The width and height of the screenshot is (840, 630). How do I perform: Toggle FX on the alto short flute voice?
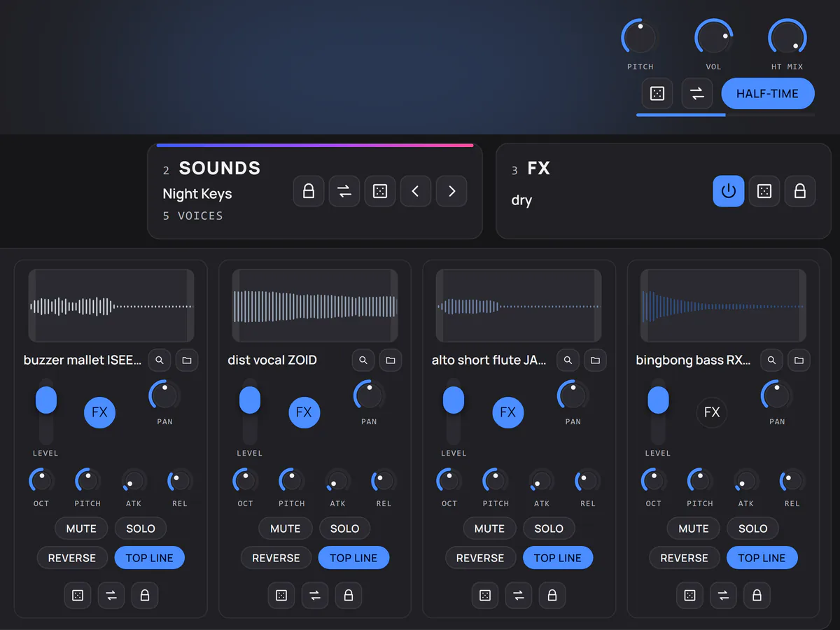[508, 412]
